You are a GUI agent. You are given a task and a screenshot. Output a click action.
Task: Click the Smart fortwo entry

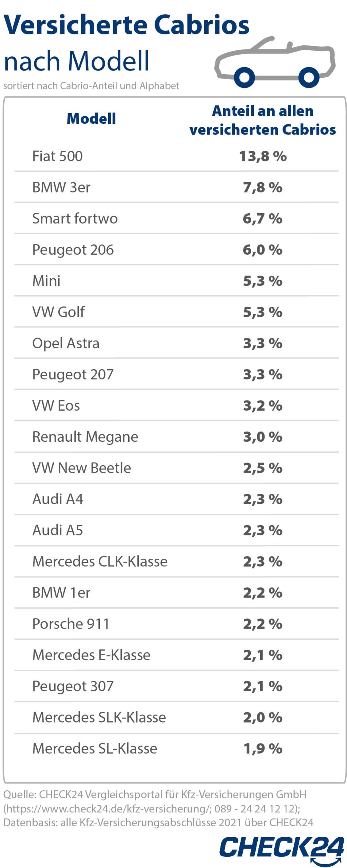click(75, 219)
